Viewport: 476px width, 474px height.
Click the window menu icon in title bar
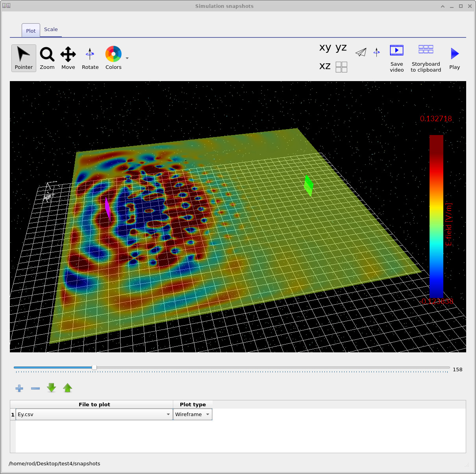(x=6, y=6)
